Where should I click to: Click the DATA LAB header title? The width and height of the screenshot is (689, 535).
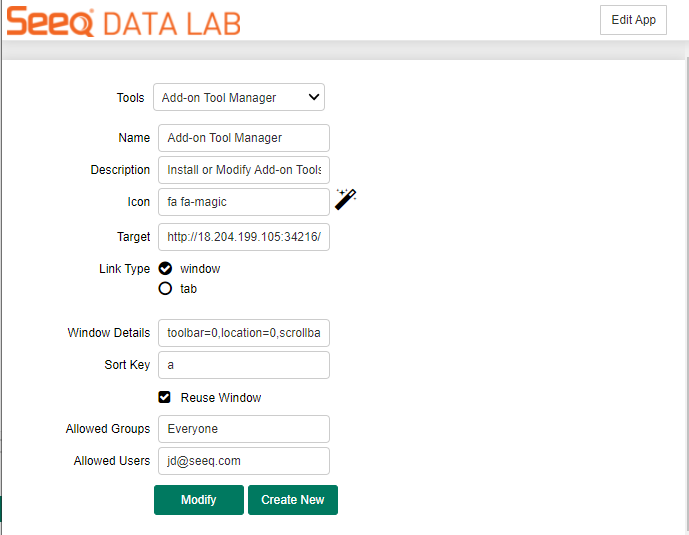tap(172, 21)
